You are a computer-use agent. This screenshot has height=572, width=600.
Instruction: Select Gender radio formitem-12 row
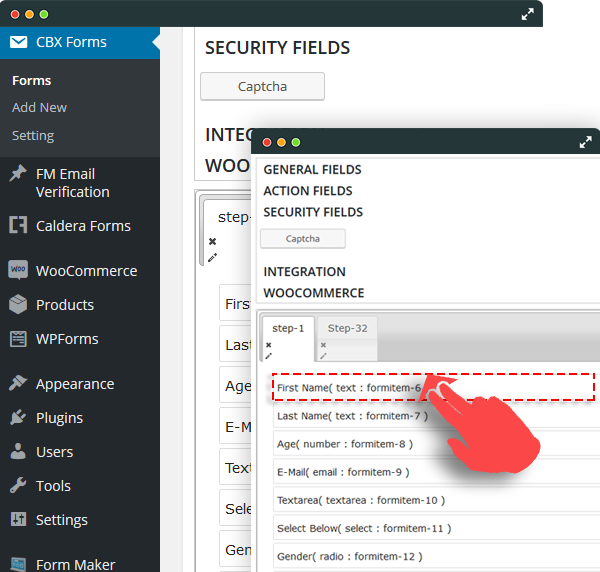click(436, 556)
